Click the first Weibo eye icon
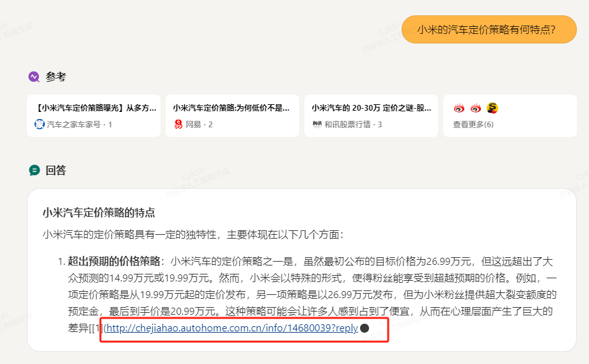 (x=459, y=108)
